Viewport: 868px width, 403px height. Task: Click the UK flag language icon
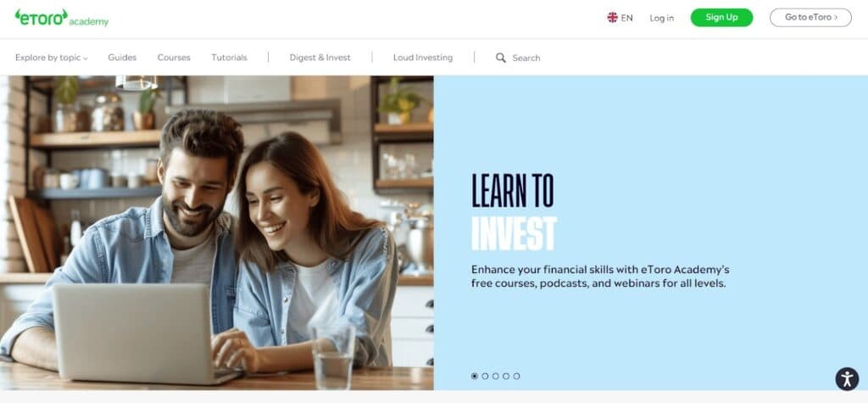click(x=612, y=17)
